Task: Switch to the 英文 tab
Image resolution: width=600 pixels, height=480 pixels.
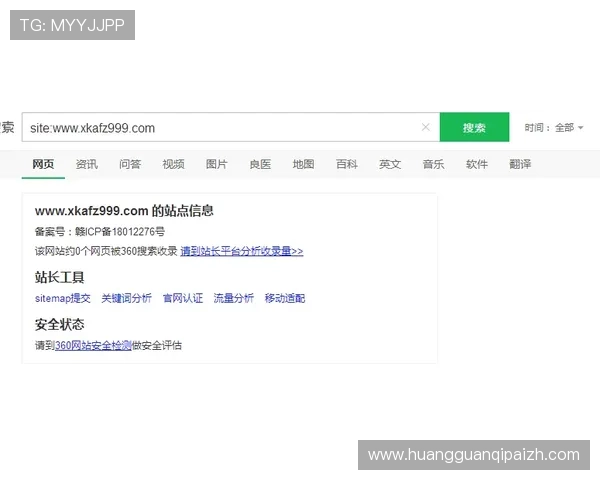Action: [x=390, y=164]
